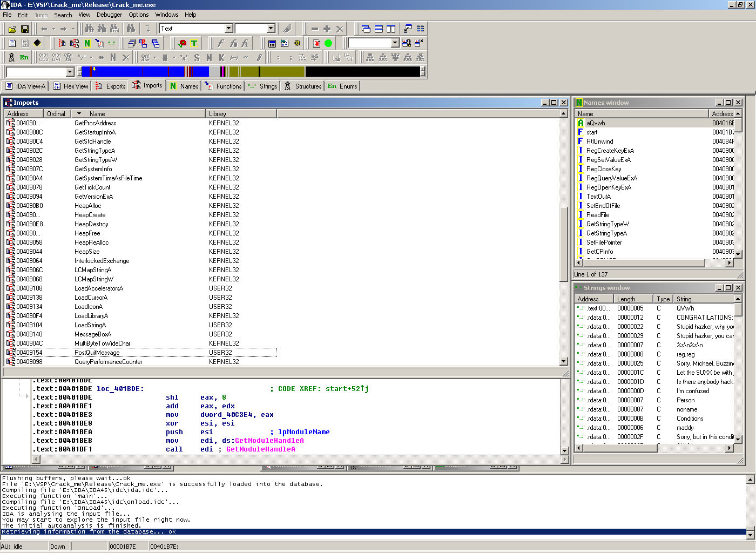Click the yellow N icon in the toolbar
The image size is (756, 553).
tap(87, 44)
